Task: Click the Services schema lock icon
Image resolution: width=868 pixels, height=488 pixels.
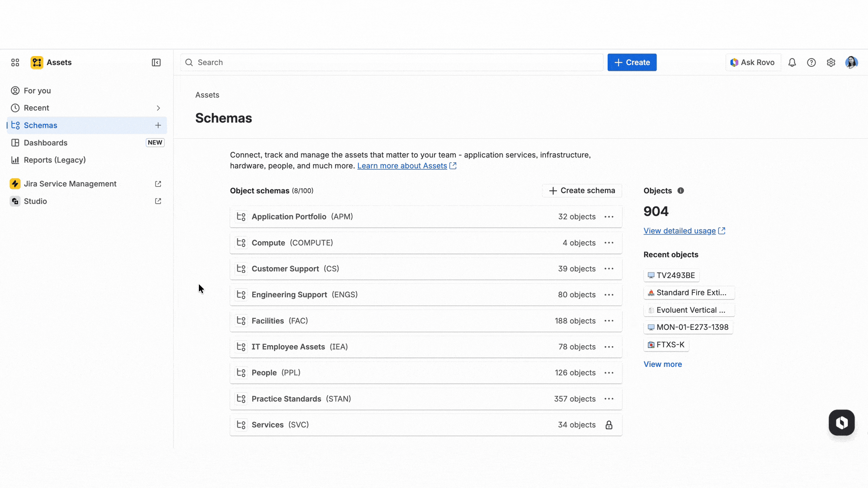Action: click(609, 425)
